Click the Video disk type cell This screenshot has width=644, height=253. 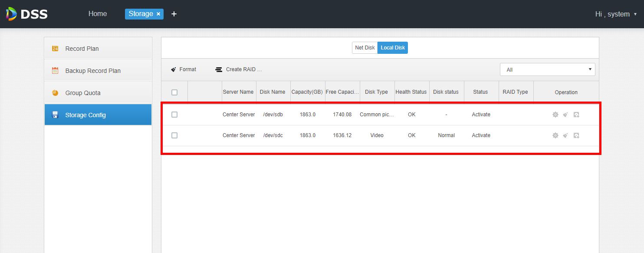[x=377, y=135]
